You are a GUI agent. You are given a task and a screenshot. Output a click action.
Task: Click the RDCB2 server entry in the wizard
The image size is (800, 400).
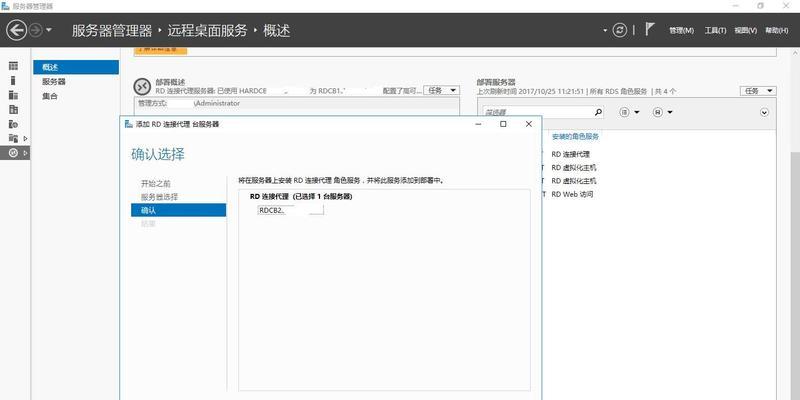(x=291, y=210)
